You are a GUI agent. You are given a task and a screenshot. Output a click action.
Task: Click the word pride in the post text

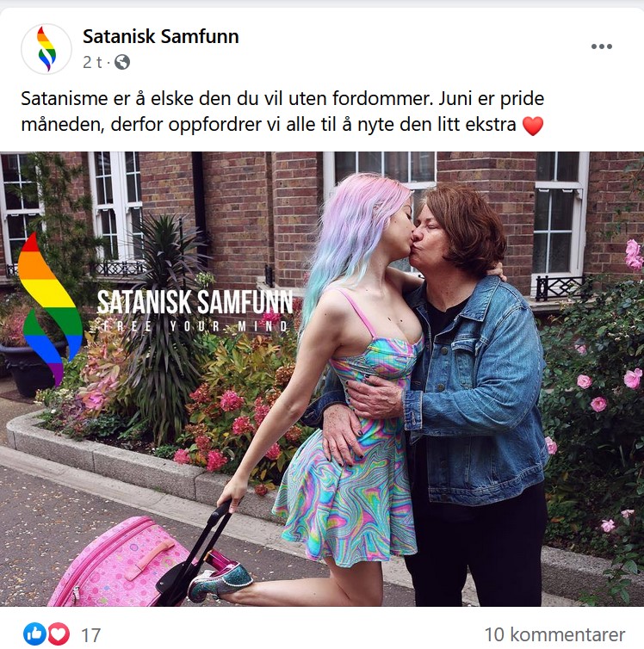point(522,99)
